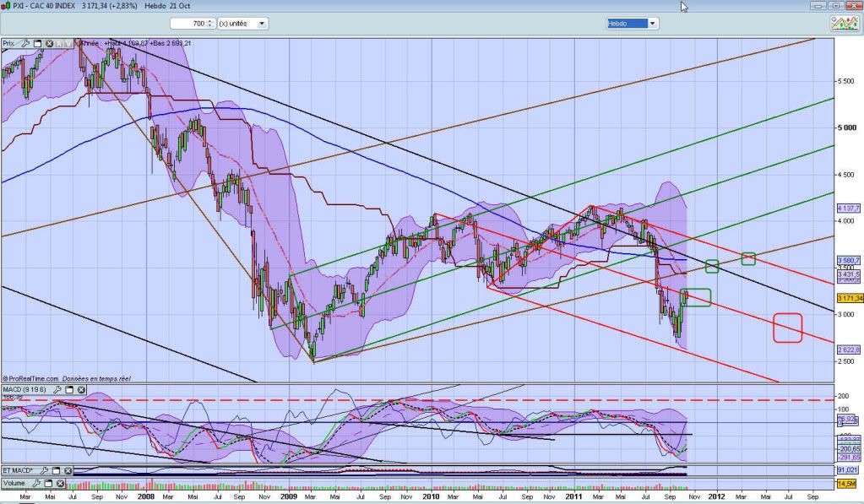This screenshot has width=864, height=504.
Task: Open the "(x) unités" dropdown
Action: (x=262, y=24)
